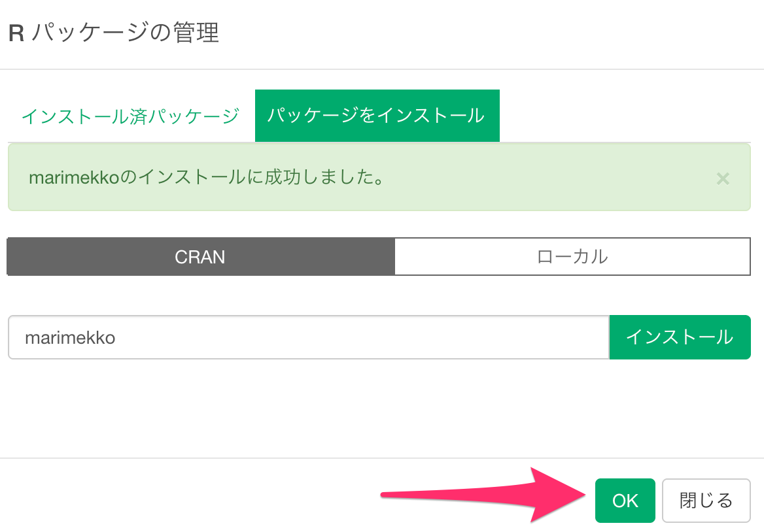Focus the package name input field
Screen dimensions: 764x532
[x=309, y=337]
